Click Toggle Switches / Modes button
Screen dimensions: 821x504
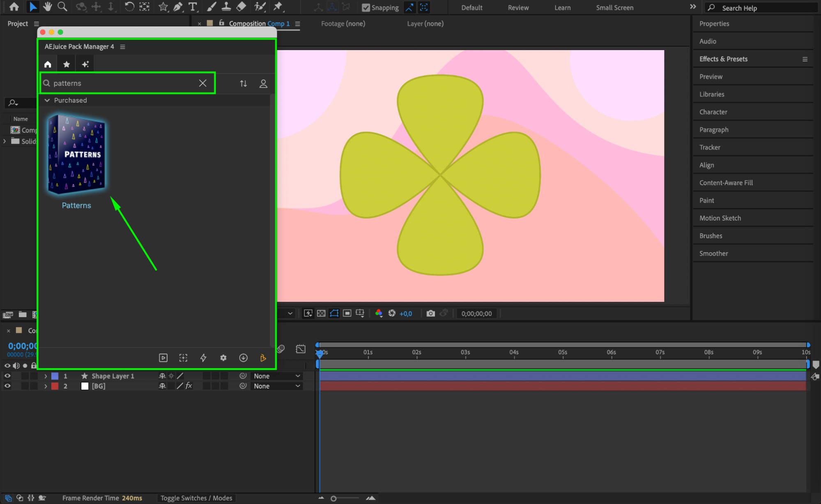(x=196, y=498)
